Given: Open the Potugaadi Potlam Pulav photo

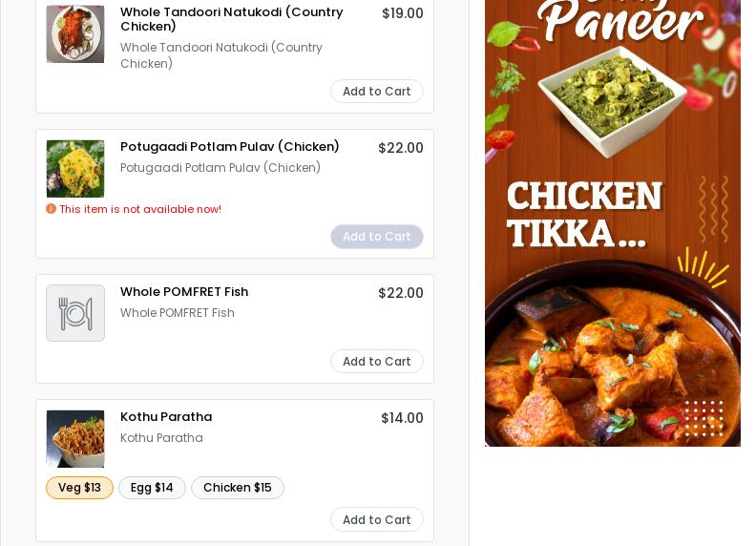Looking at the screenshot, I should click(x=75, y=169).
